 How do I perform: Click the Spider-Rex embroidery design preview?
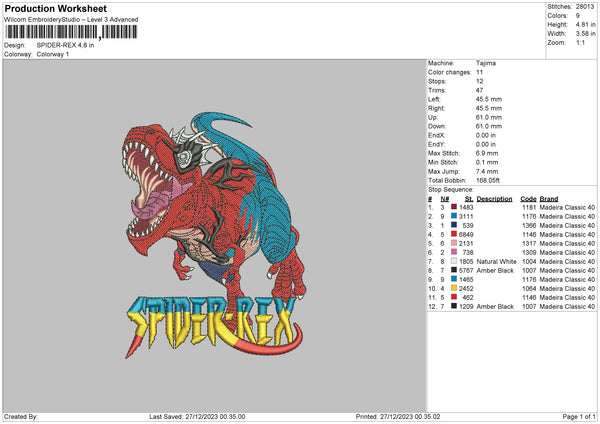point(214,234)
